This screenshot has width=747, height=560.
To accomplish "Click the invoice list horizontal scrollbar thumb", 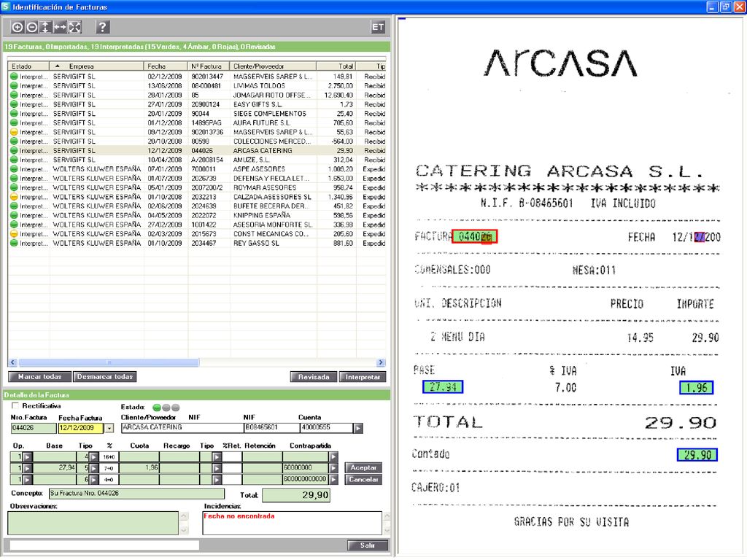I will (x=109, y=362).
